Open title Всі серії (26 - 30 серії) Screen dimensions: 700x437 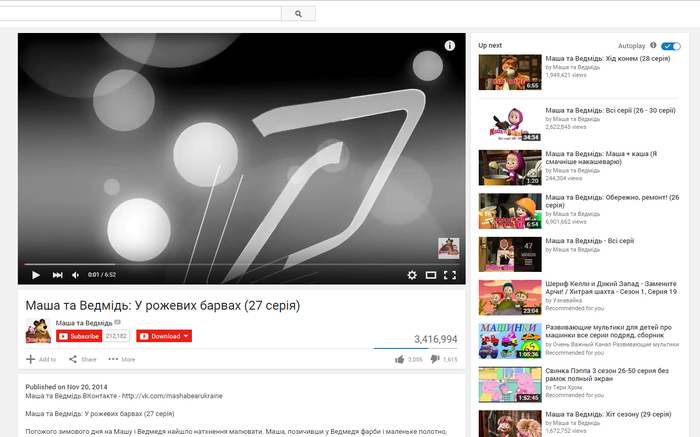[610, 110]
